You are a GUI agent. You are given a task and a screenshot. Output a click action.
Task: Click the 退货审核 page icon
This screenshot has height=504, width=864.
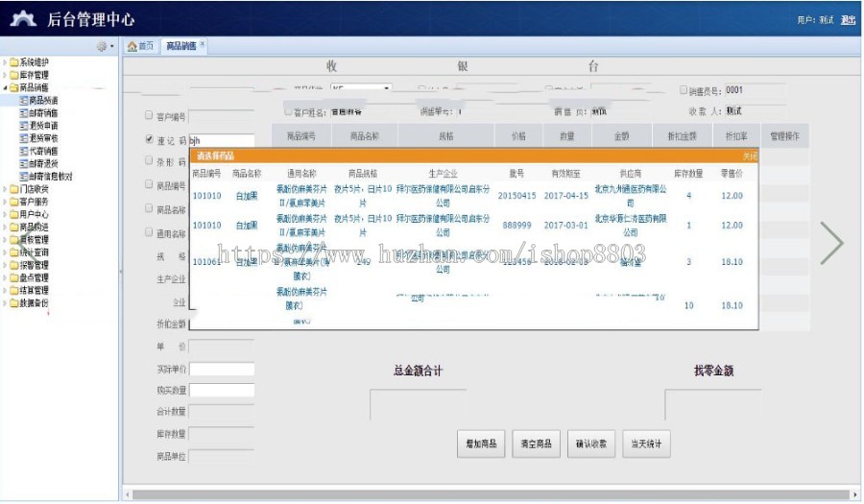click(24, 138)
